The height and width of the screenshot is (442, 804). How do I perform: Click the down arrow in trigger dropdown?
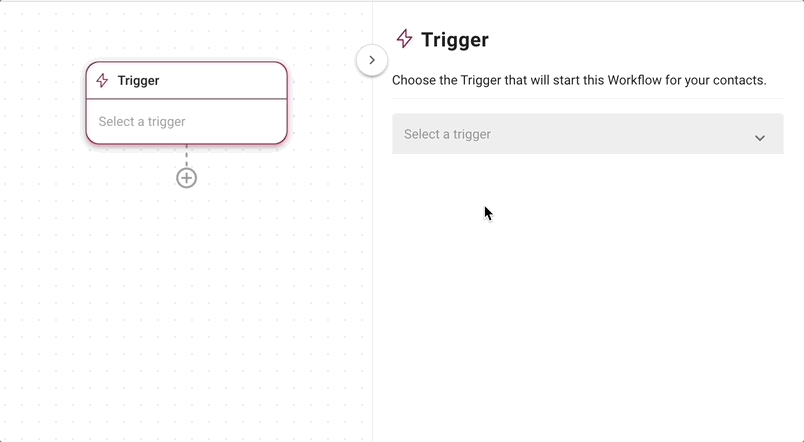pyautogui.click(x=760, y=138)
